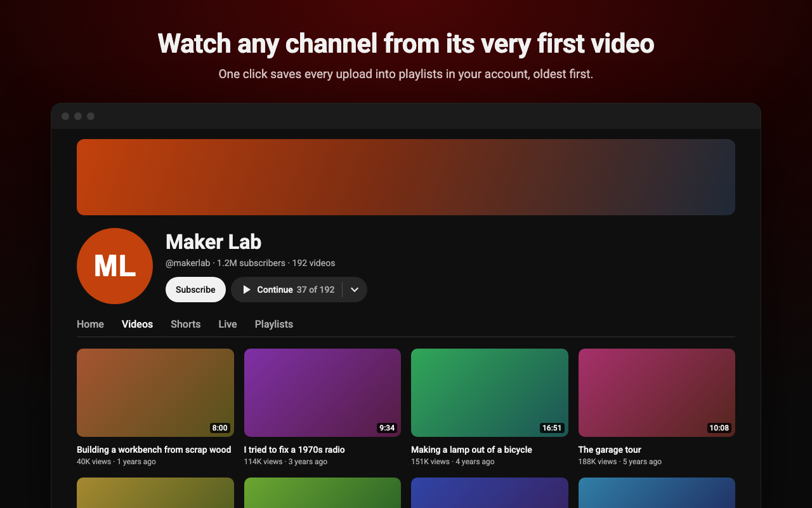
Task: Go to the Live tab
Action: click(x=228, y=324)
